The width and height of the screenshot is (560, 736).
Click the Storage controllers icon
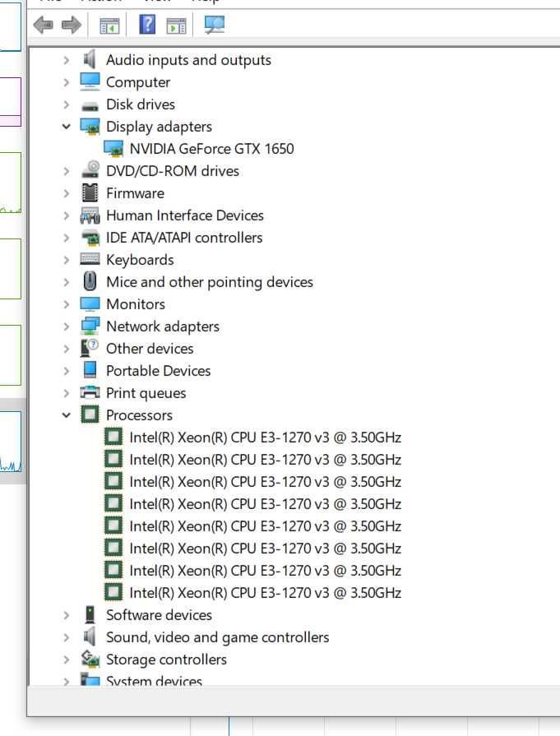90,659
